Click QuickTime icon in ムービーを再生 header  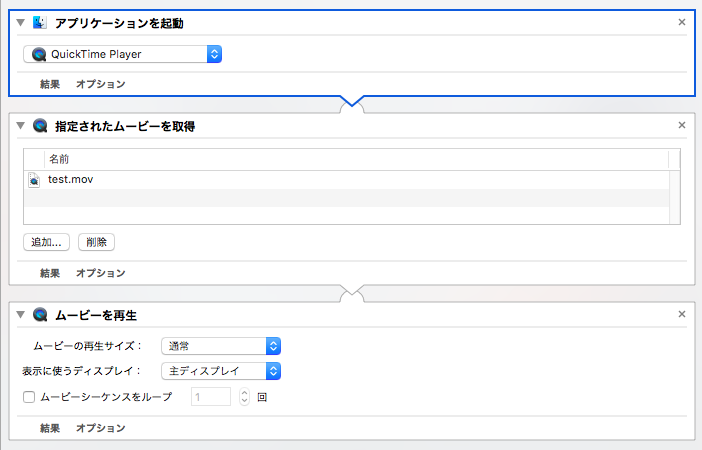(x=40, y=315)
